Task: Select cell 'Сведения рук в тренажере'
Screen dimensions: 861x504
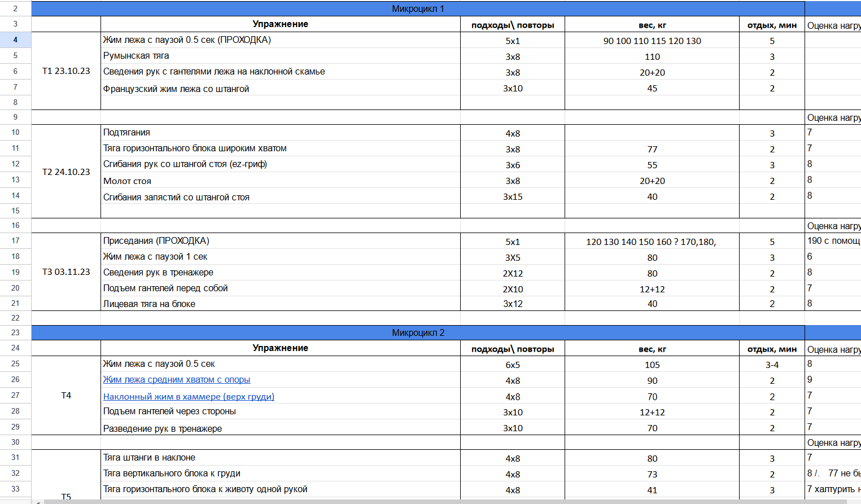Action: pyautogui.click(x=281, y=273)
